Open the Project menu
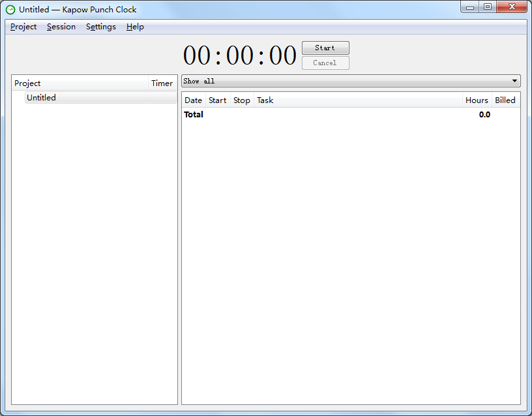 [23, 27]
